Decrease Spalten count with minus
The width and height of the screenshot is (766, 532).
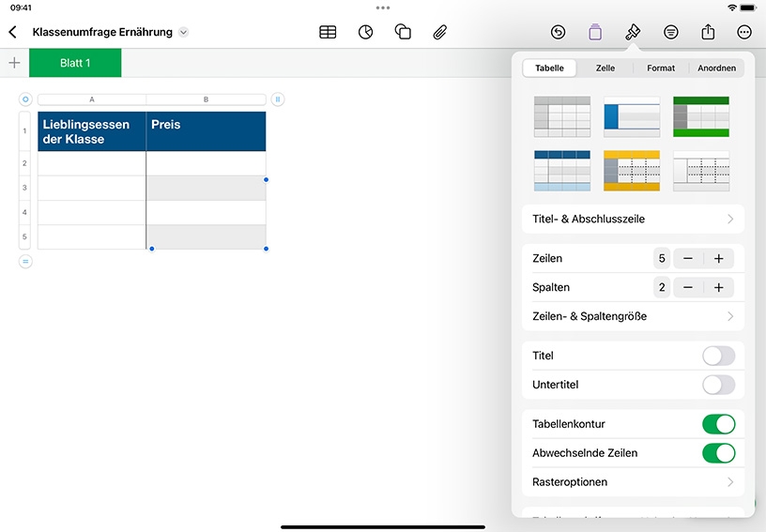click(688, 287)
